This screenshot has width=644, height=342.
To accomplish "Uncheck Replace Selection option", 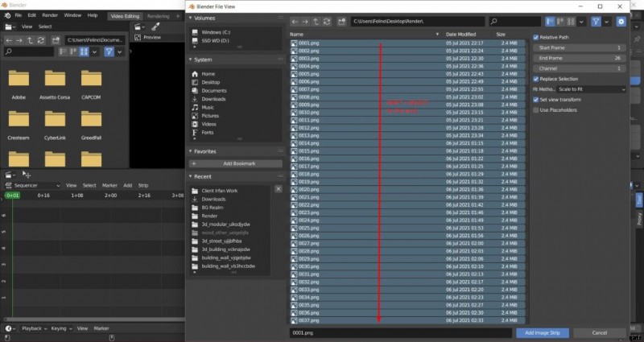I will point(537,79).
